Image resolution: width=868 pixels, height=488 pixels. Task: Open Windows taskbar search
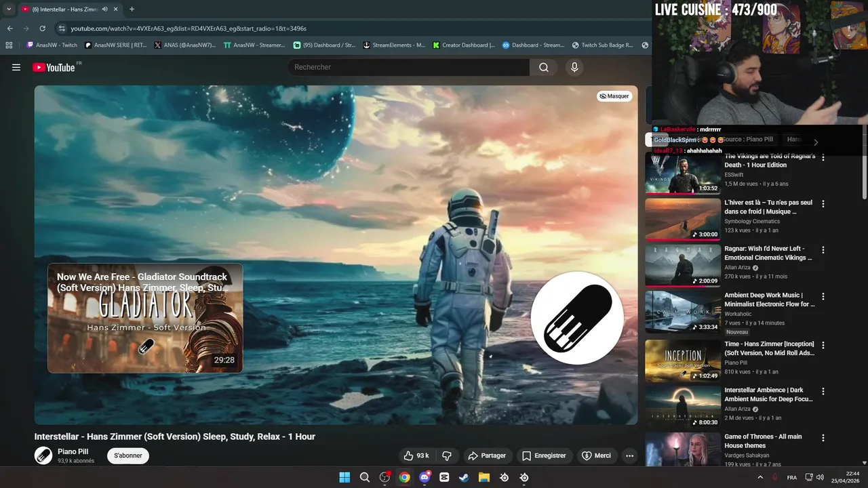(364, 477)
